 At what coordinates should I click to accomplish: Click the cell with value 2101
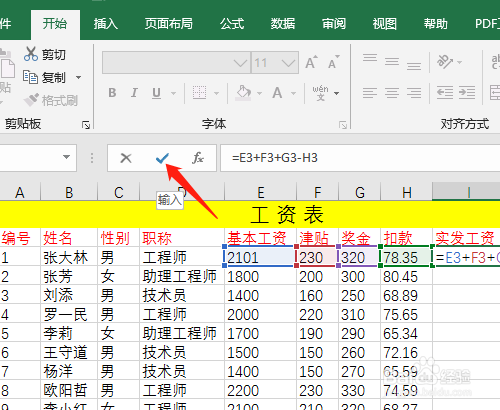click(x=261, y=257)
